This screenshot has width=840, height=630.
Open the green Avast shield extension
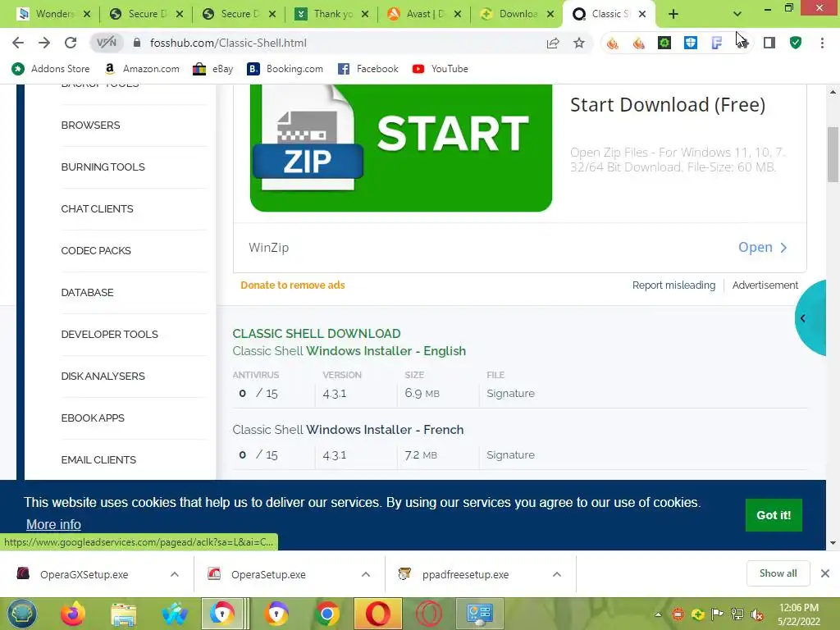click(796, 43)
